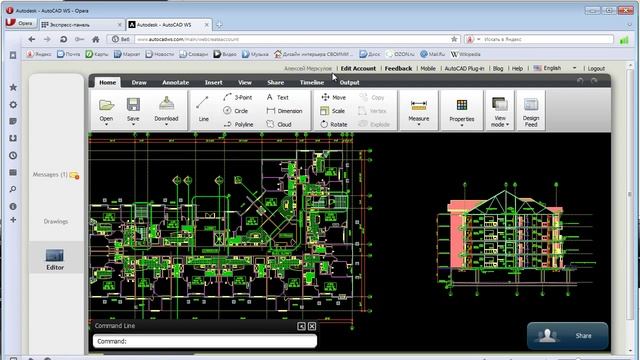Image resolution: width=640 pixels, height=360 pixels.
Task: Click the greyed Explode tool
Action: 374,124
